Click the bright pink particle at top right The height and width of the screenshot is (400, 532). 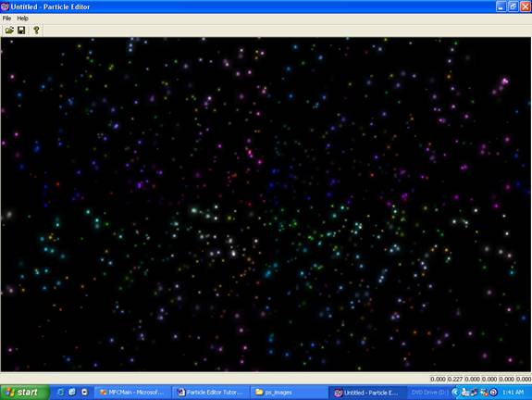(505, 81)
